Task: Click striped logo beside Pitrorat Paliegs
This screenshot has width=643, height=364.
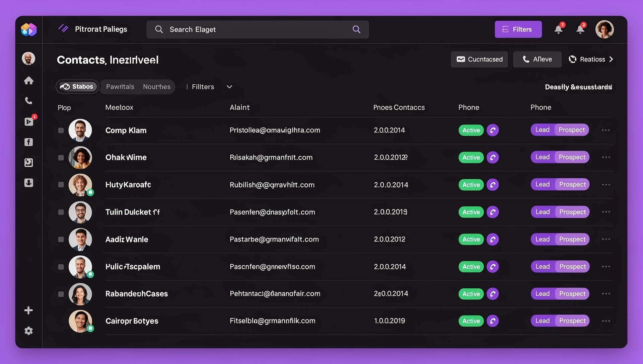Action: coord(63,28)
